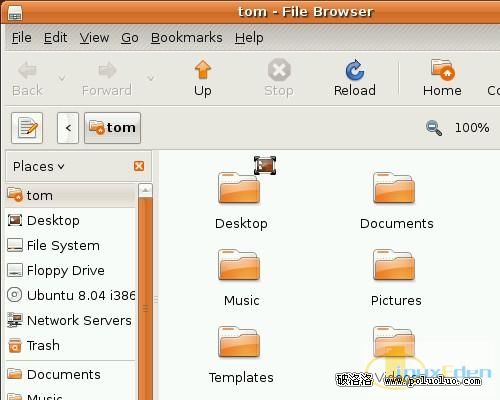The image size is (500, 400).
Task: Click the 100% zoom level label
Action: click(x=472, y=128)
